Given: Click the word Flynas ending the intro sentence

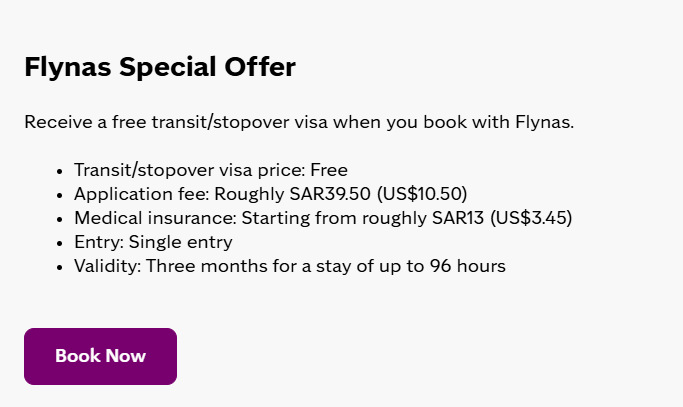Looking at the screenshot, I should (544, 122).
